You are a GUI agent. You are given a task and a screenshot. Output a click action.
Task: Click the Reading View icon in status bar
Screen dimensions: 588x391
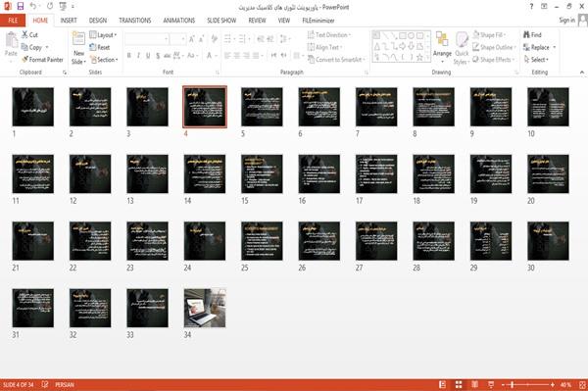coord(474,384)
